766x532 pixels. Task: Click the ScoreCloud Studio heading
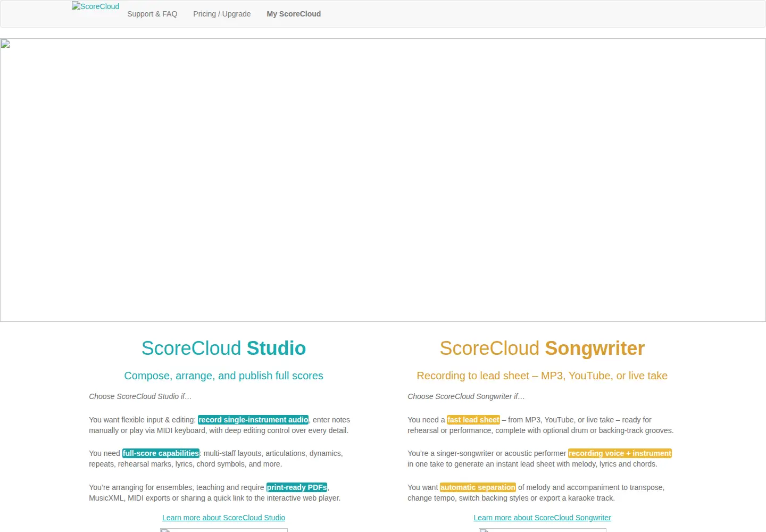click(223, 348)
